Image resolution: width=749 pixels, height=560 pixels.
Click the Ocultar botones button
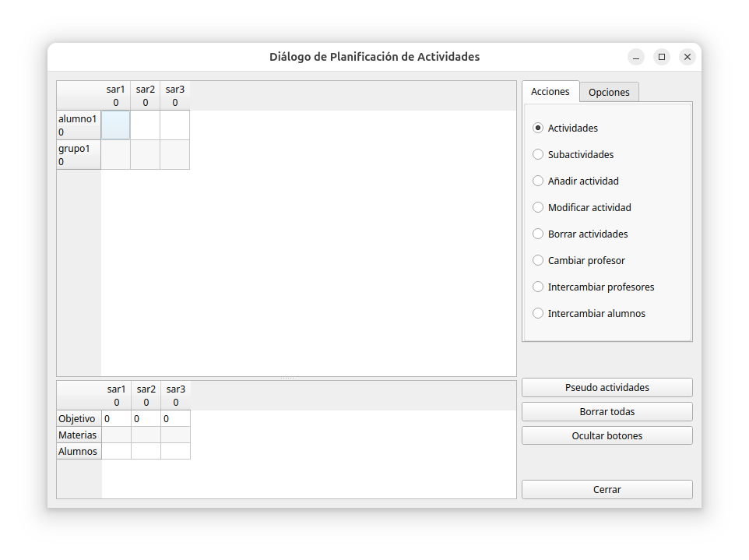pos(607,436)
